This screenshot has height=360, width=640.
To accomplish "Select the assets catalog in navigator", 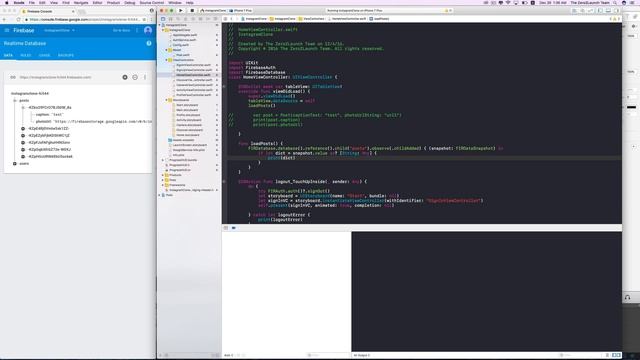I will 183,140.
